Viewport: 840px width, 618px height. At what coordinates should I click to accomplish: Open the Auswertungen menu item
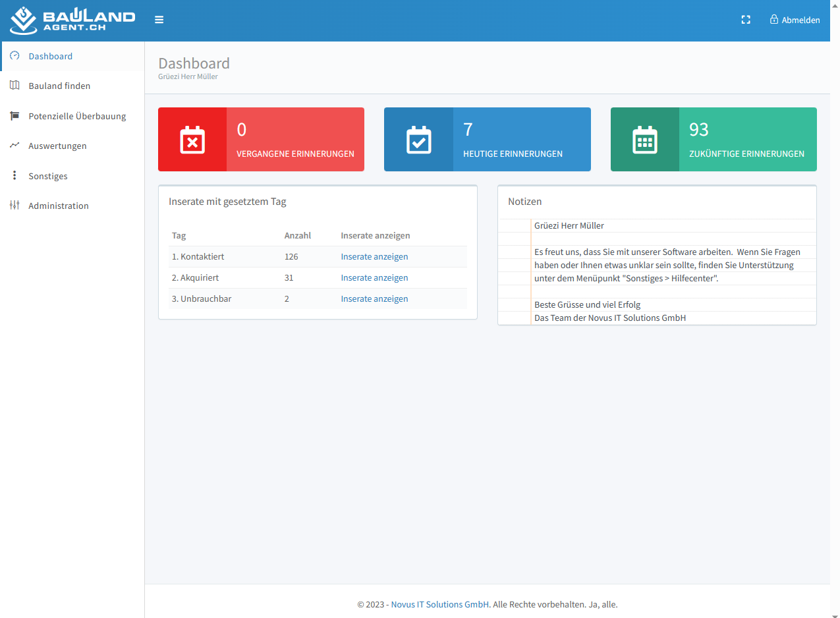(x=57, y=146)
